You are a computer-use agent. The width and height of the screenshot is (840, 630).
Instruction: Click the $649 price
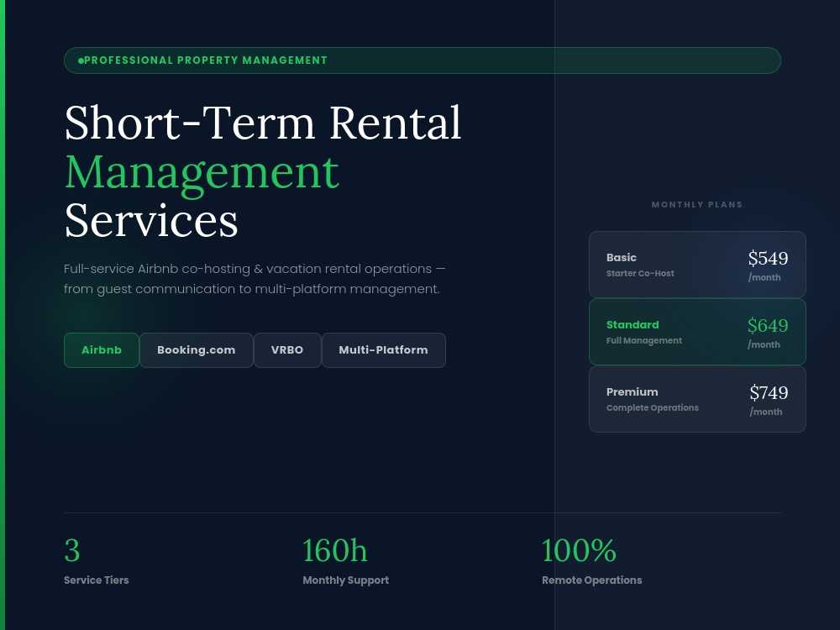coord(768,325)
